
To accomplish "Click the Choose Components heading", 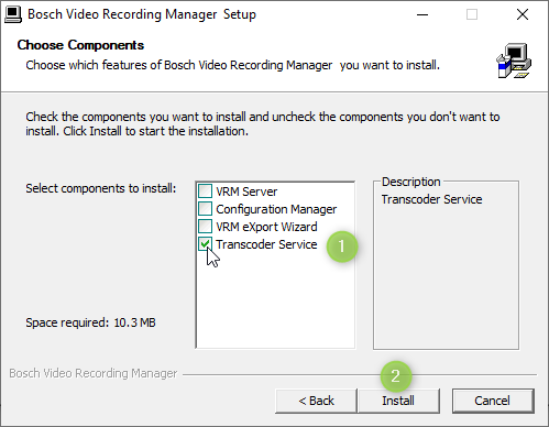I will [x=81, y=45].
